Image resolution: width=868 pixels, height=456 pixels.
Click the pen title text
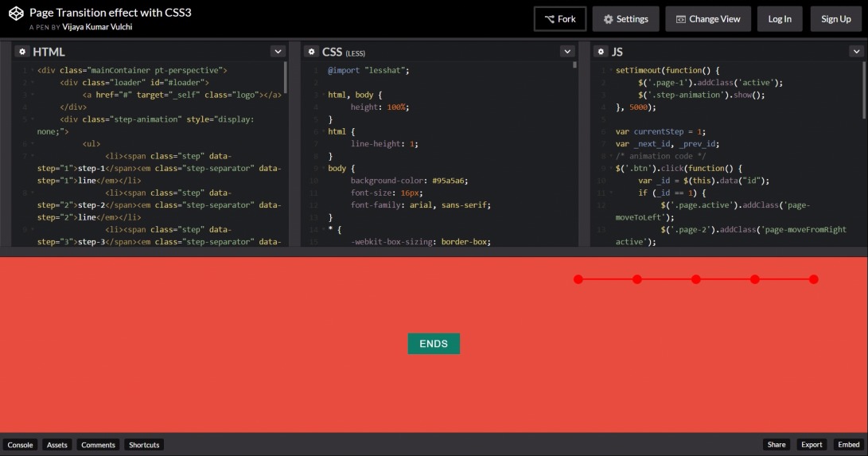[x=110, y=12]
